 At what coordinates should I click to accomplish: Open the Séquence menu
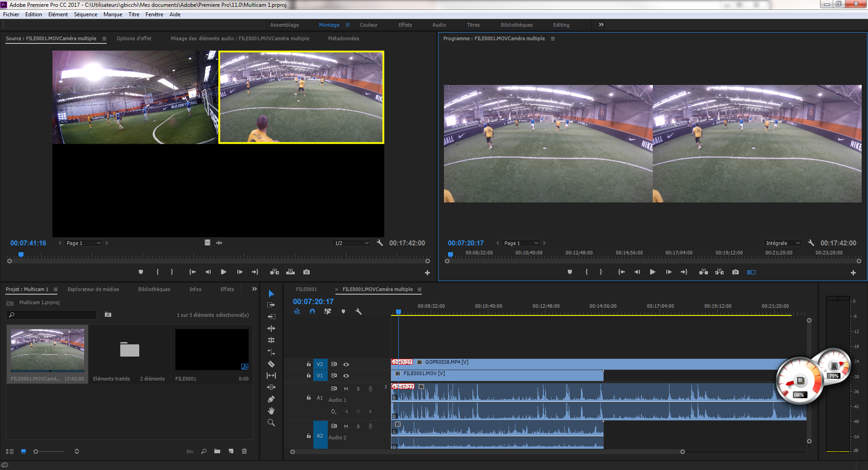[85, 14]
